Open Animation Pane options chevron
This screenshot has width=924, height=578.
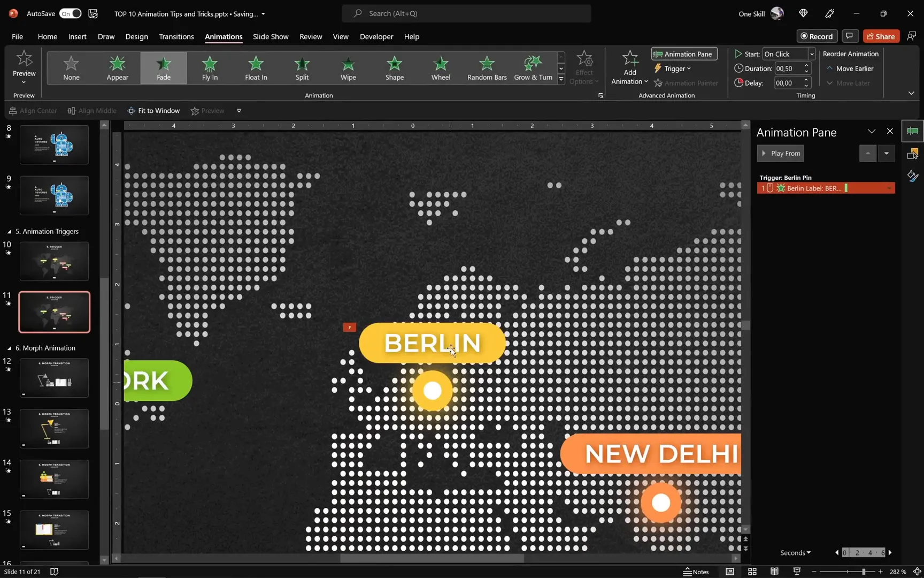872,132
